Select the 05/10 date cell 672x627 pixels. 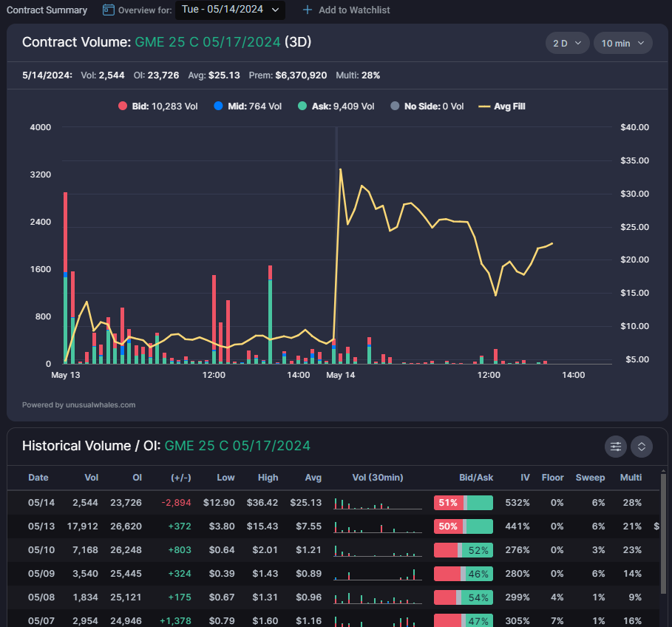(x=41, y=550)
